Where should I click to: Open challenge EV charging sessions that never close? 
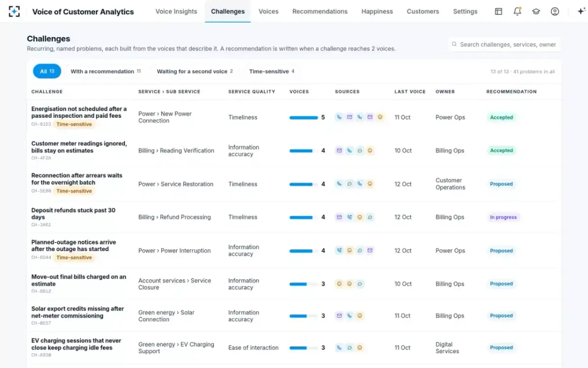pyautogui.click(x=76, y=344)
